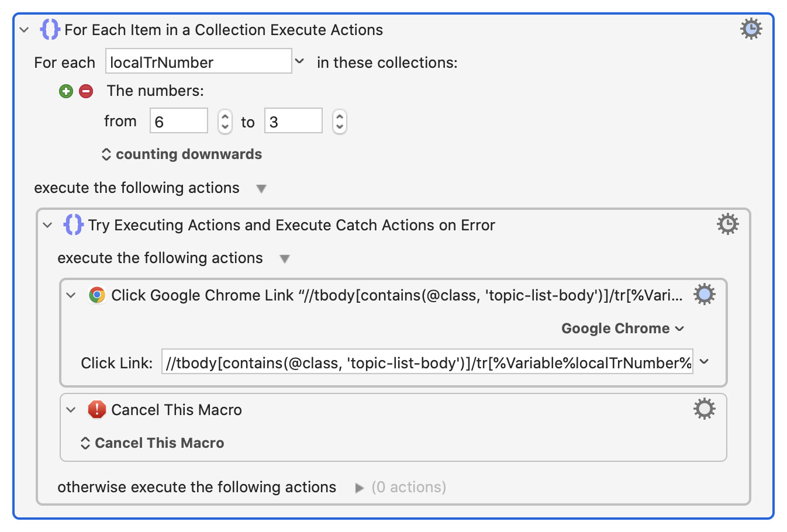
Task: Collapse the Cancel This Macro action
Action: coord(71,410)
